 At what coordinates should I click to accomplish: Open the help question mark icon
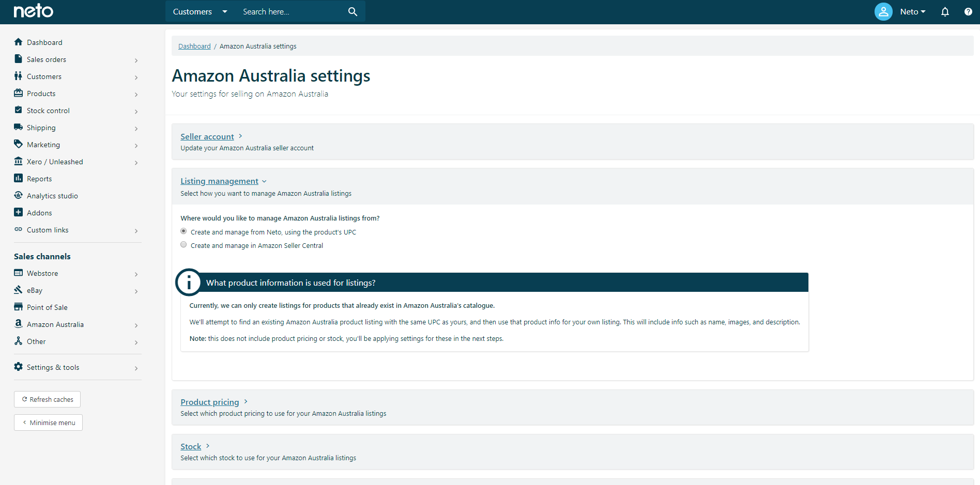coord(968,11)
